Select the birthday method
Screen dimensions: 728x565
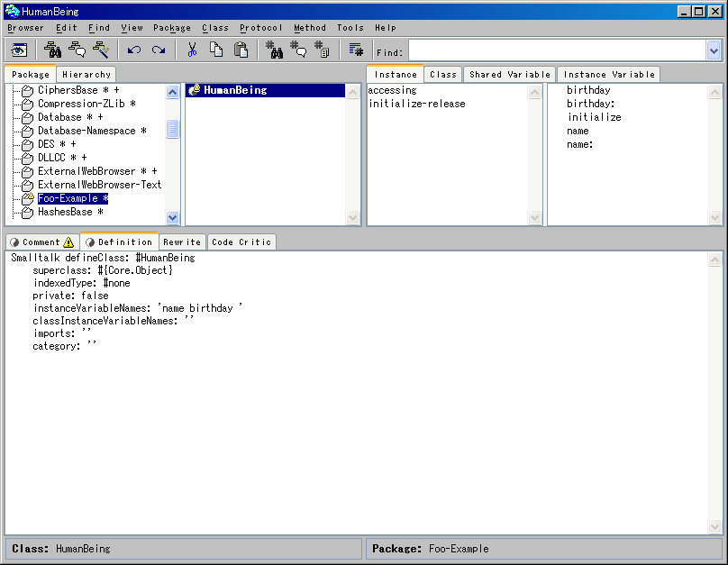[x=587, y=90]
